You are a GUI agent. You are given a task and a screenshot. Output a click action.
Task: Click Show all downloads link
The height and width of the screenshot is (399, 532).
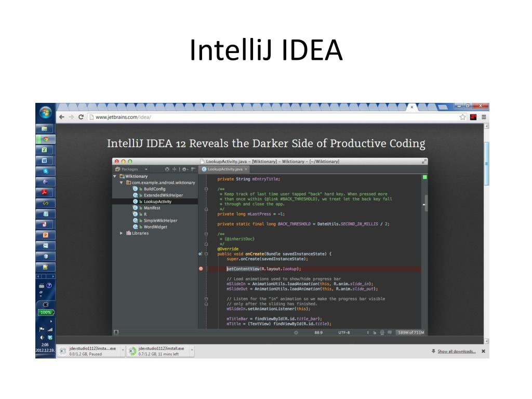456,352
